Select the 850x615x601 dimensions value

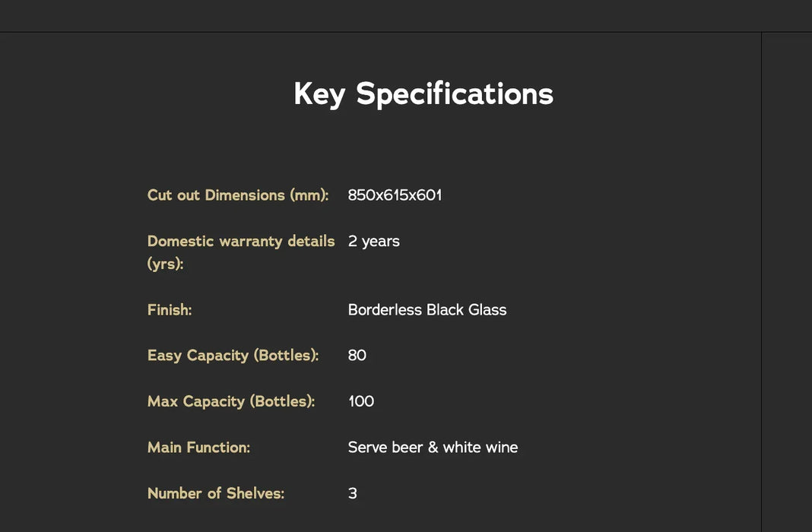(395, 195)
